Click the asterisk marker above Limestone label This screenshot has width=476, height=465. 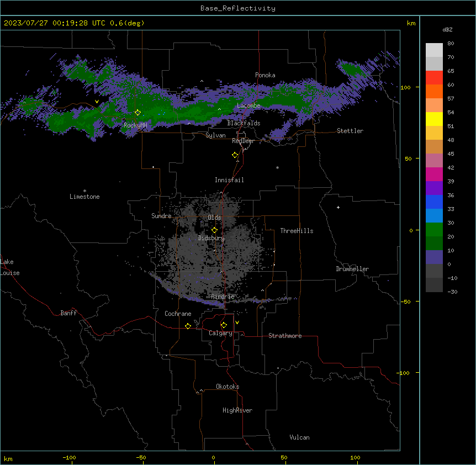[84, 191]
